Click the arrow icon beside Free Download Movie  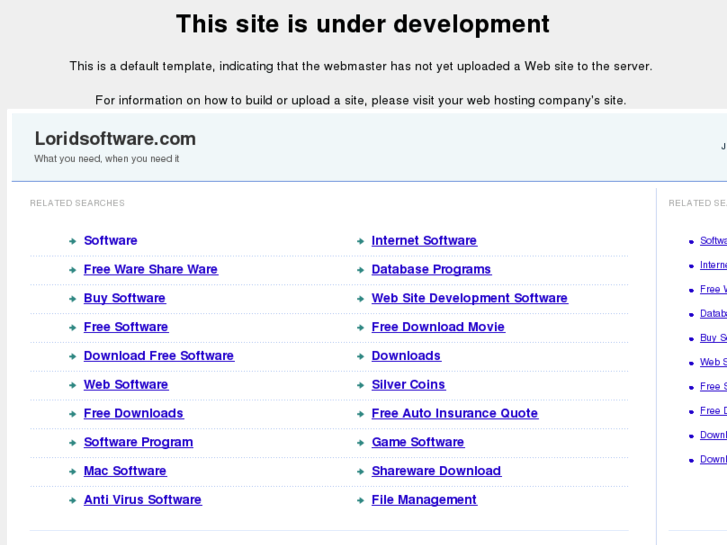(360, 327)
